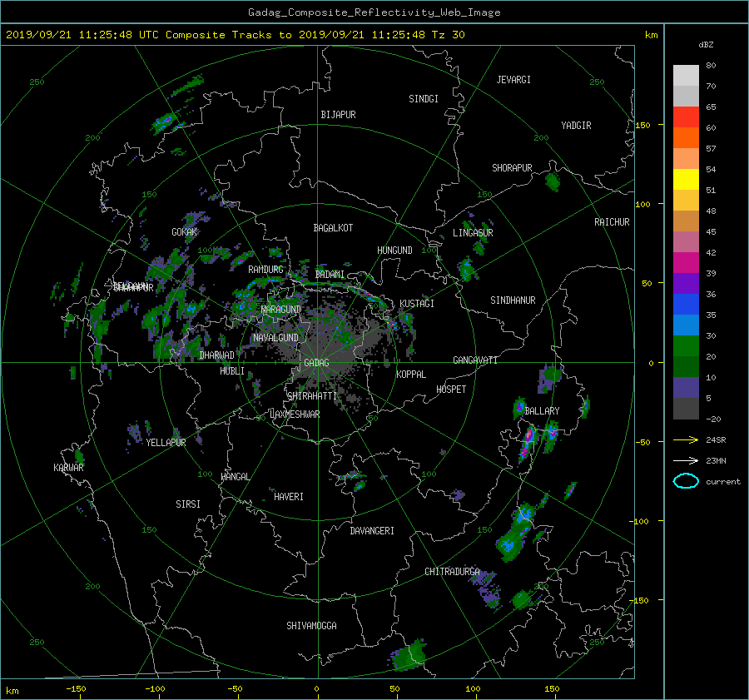Click the dBZ legend heading
Screen dimensions: 749x700
(x=706, y=44)
